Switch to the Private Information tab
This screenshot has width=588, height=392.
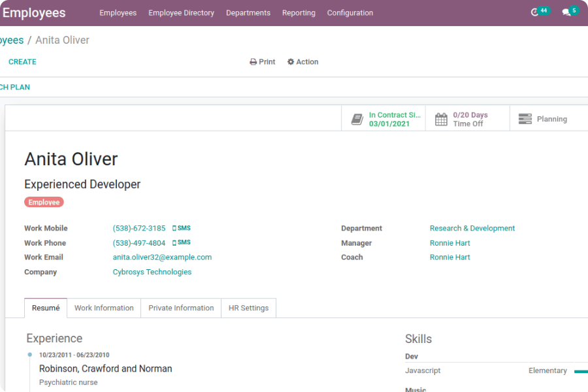pos(181,308)
